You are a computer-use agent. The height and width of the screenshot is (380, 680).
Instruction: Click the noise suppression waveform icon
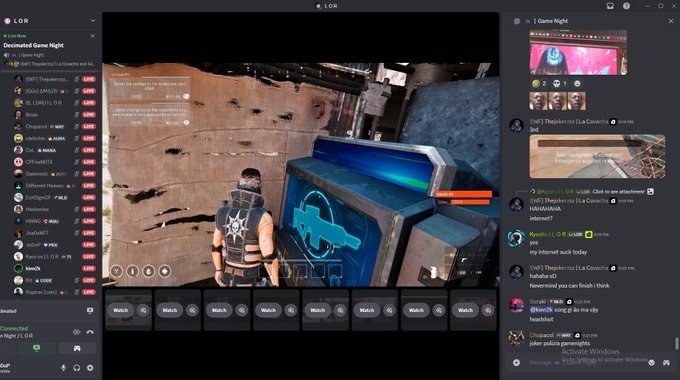coord(76,332)
